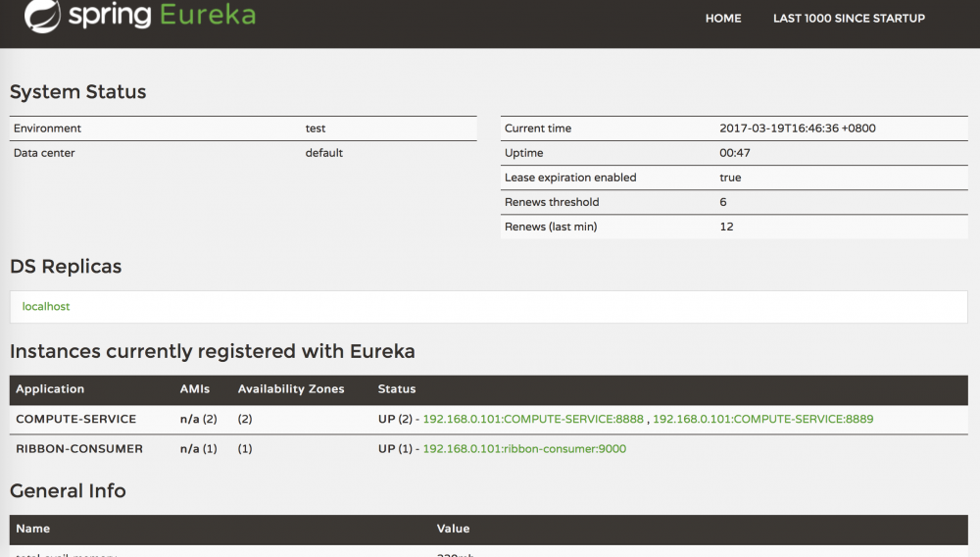Select the UP (1) status text
Image resolution: width=980 pixels, height=557 pixels.
[x=395, y=449]
